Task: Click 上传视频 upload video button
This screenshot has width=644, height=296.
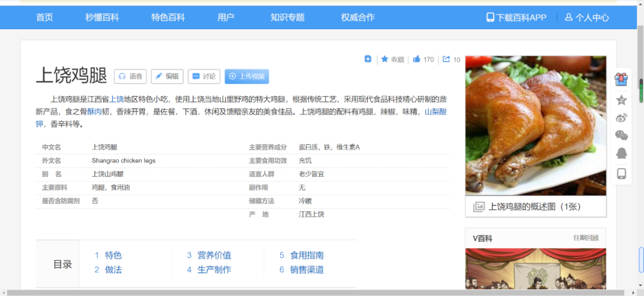Action: 247,76
